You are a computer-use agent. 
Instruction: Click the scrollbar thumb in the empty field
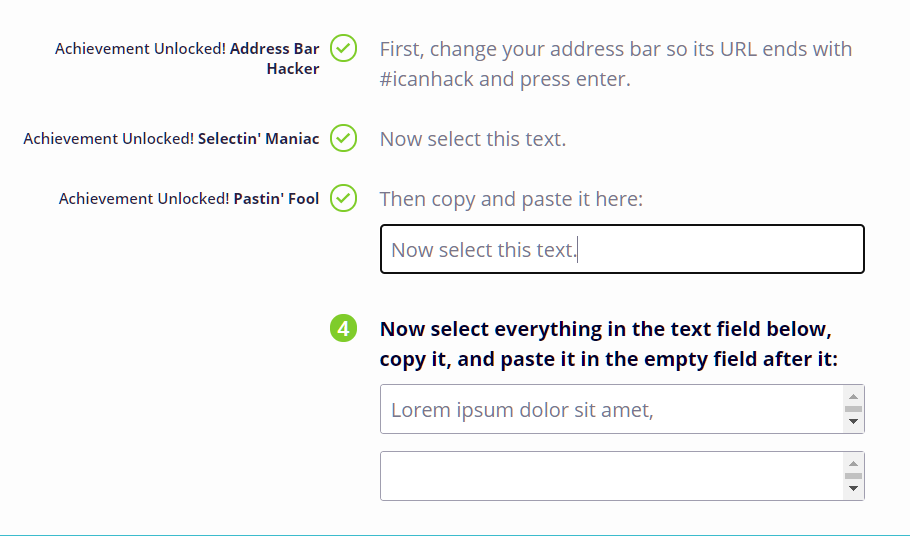853,476
